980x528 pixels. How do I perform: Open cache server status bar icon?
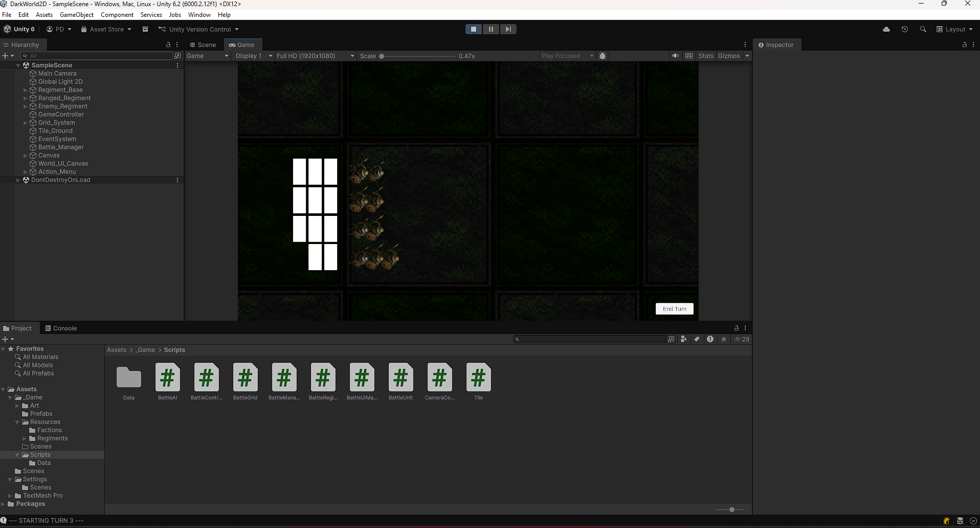pyautogui.click(x=960, y=521)
